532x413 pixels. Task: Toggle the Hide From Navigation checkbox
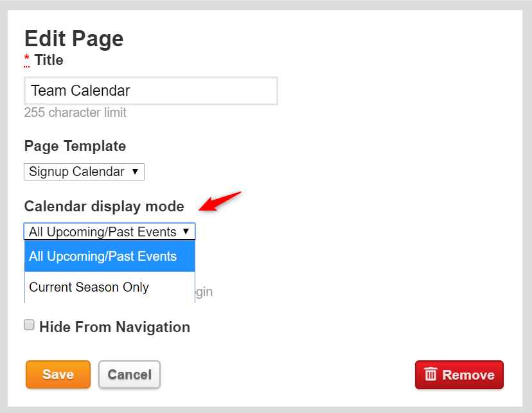point(29,325)
